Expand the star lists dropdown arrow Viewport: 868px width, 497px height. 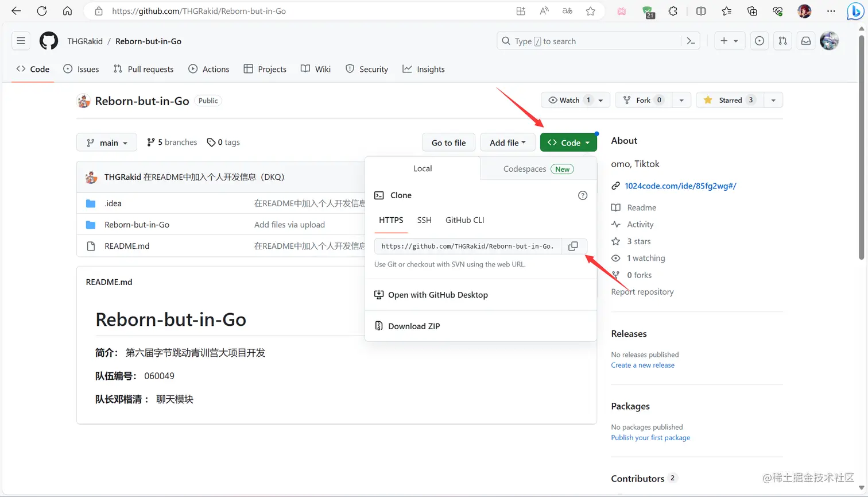(773, 100)
